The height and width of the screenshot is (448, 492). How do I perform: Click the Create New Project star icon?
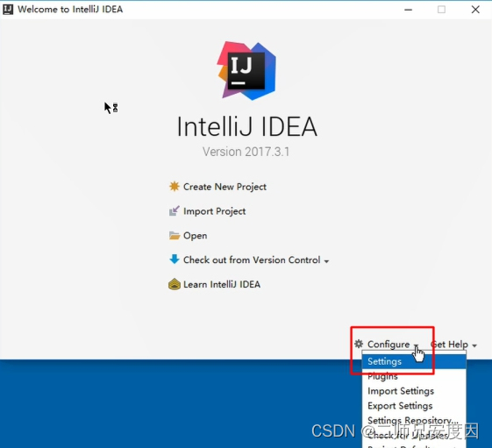point(175,187)
